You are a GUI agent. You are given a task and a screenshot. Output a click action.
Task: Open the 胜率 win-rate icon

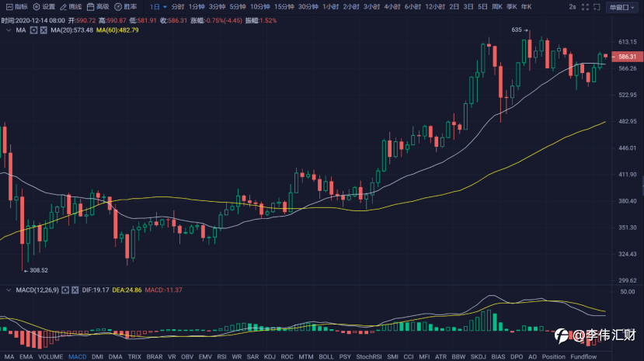point(118,6)
